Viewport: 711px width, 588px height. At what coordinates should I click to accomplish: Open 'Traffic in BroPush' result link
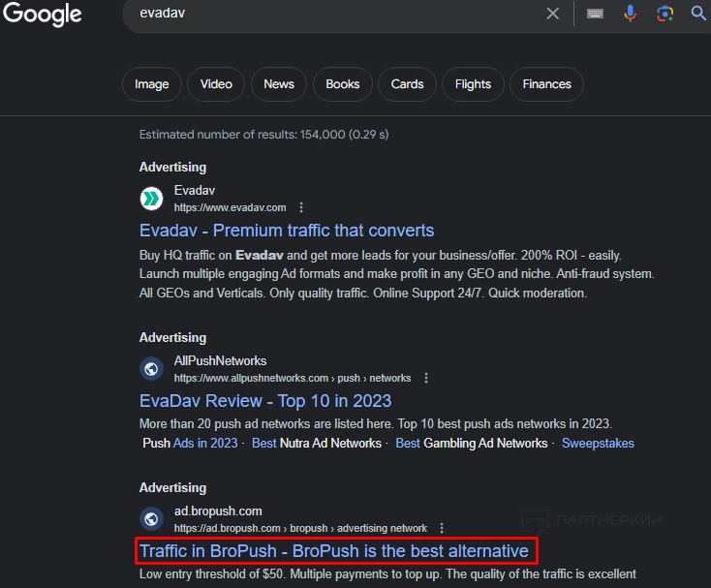point(334,551)
